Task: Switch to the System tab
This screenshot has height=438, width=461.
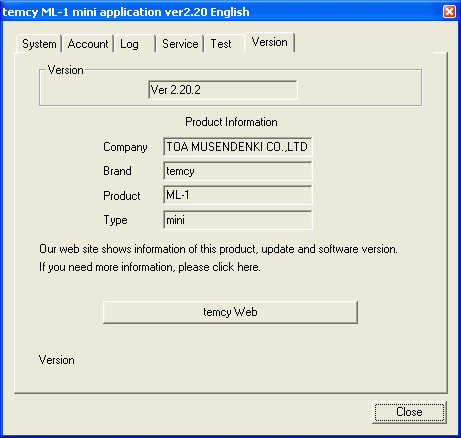Action: point(39,44)
